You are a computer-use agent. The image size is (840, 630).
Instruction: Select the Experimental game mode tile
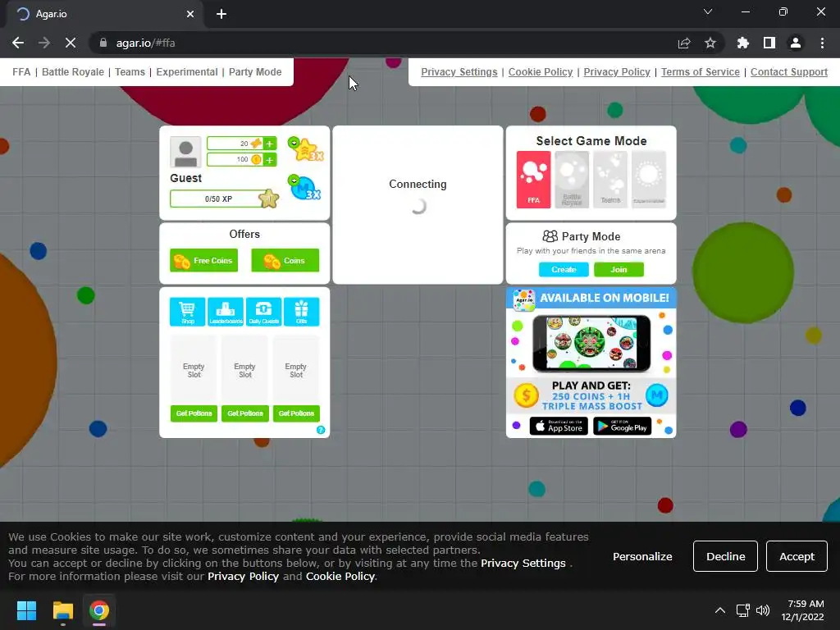pos(649,180)
